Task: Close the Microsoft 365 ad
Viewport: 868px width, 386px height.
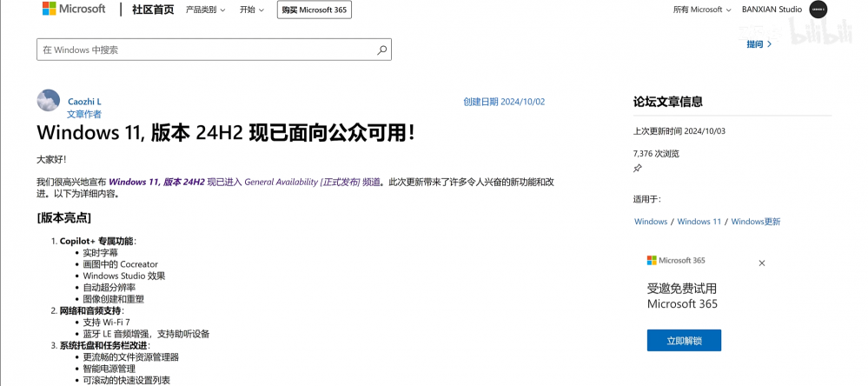Action: (x=762, y=263)
